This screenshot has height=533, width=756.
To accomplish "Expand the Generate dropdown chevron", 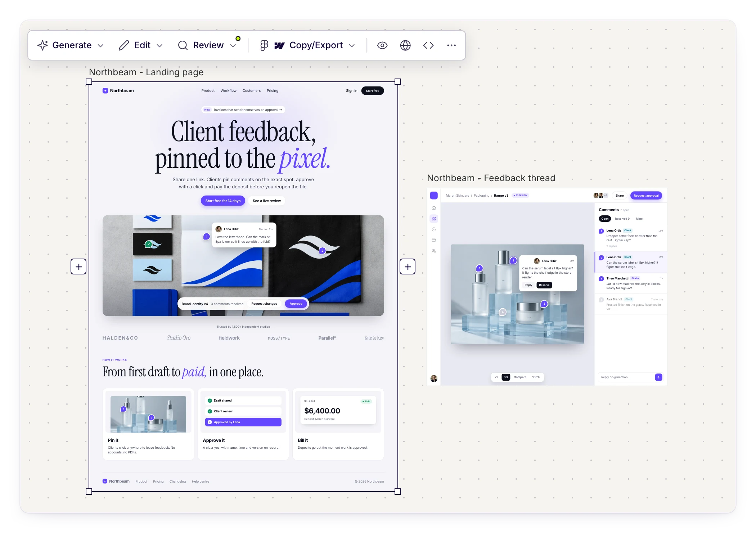I will click(x=101, y=46).
